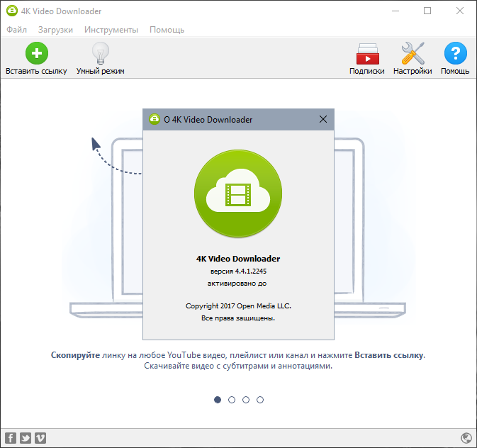Open the Facebook icon in the status bar

click(11, 438)
